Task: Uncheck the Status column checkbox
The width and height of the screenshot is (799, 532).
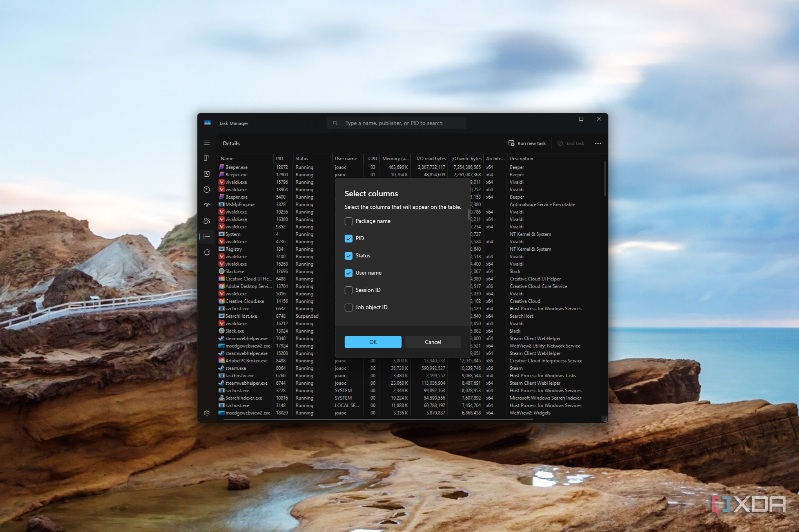Action: (349, 256)
